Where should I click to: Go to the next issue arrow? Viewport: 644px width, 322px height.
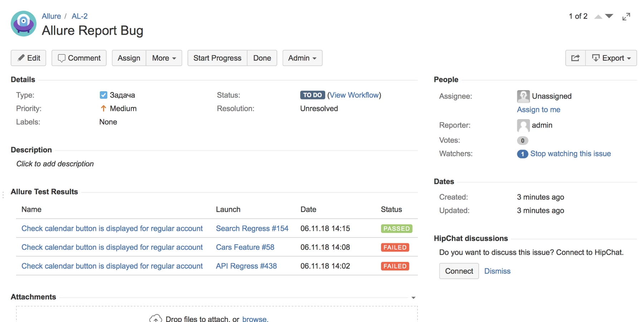tap(609, 16)
